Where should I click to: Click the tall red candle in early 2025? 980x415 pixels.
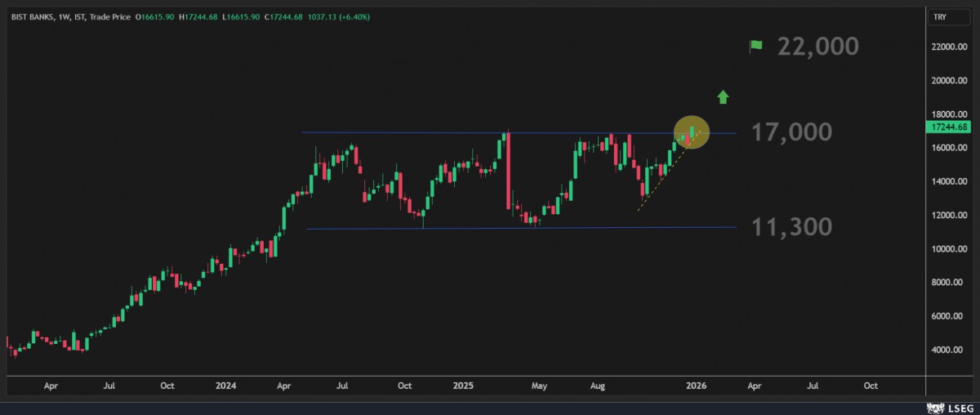509,172
